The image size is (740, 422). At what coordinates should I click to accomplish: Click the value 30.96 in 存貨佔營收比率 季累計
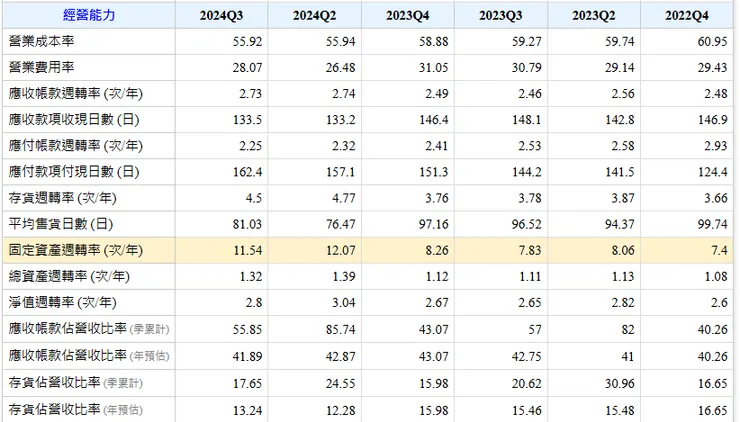coord(620,383)
